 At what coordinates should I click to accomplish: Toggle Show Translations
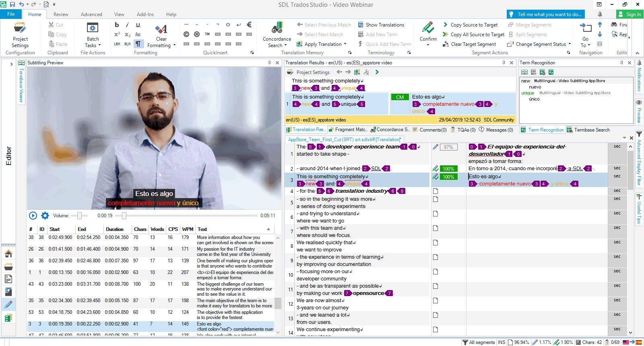pos(381,25)
